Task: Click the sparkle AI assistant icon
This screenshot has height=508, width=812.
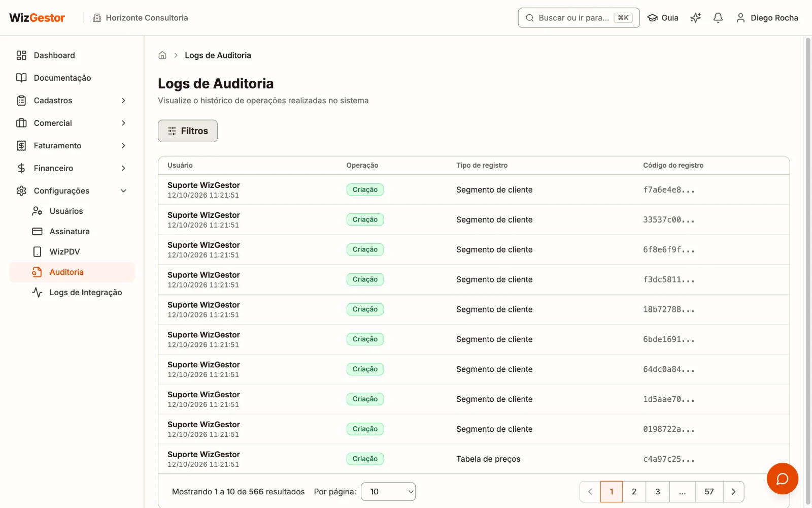Action: click(695, 18)
